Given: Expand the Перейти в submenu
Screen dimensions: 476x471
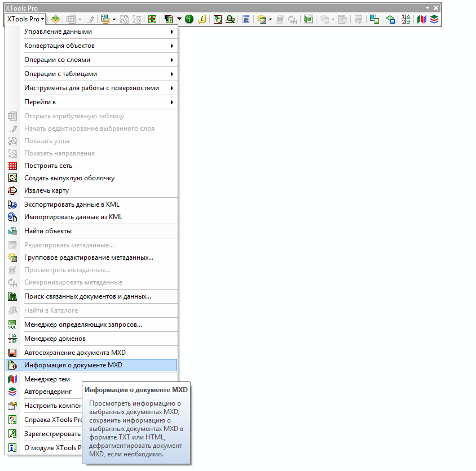Looking at the screenshot, I should pos(99,102).
